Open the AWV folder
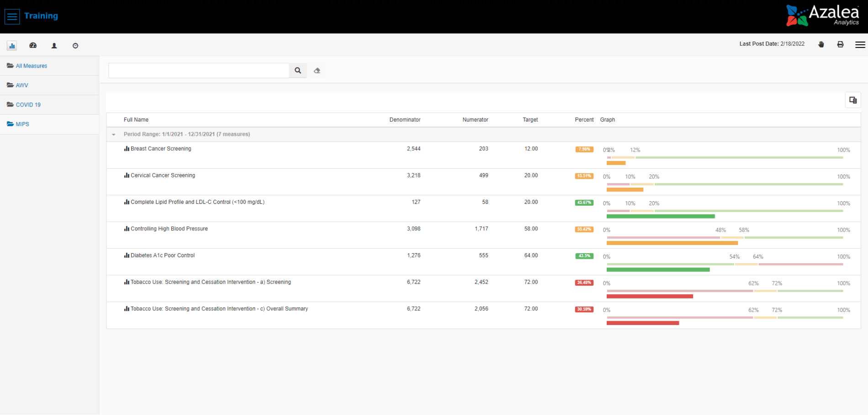The image size is (868, 415). coord(21,85)
